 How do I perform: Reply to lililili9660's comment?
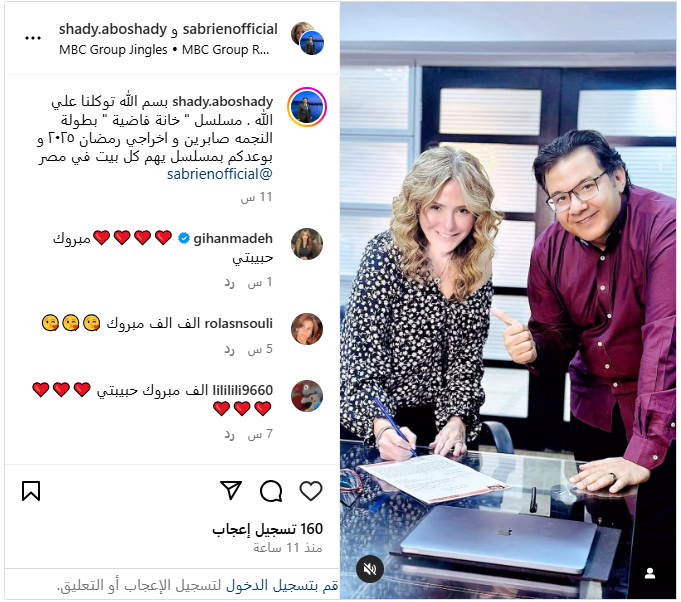pos(229,434)
